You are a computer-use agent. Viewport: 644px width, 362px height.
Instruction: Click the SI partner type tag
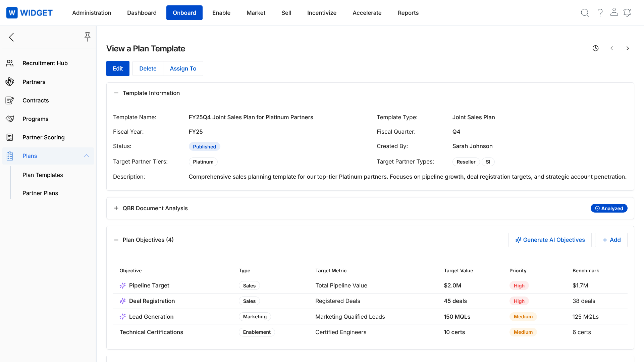(488, 162)
